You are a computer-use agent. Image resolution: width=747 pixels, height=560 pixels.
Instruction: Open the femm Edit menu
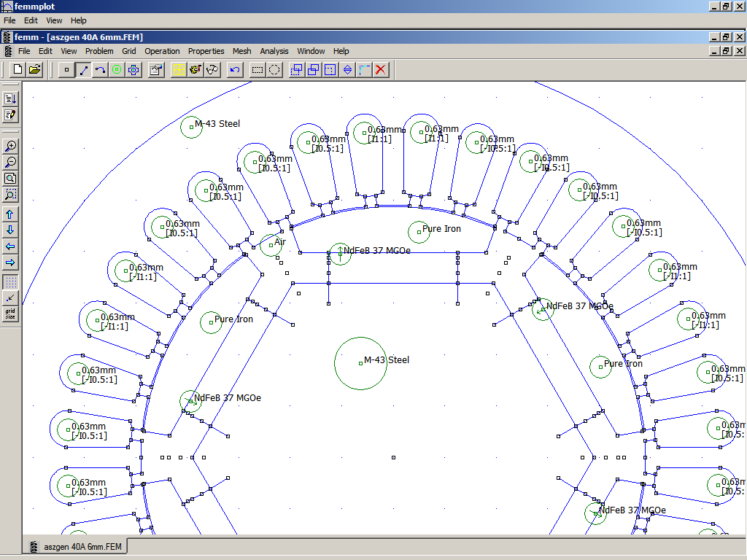pos(45,51)
